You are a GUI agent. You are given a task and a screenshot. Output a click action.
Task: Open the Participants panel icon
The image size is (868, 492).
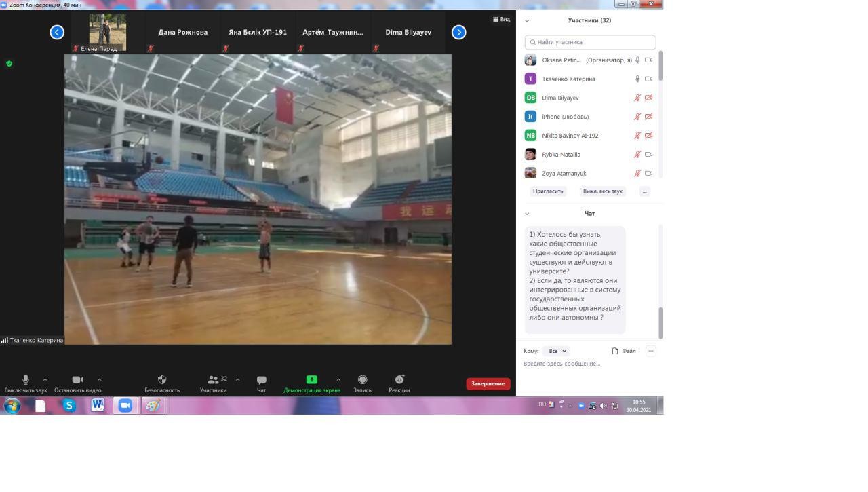[x=214, y=380]
